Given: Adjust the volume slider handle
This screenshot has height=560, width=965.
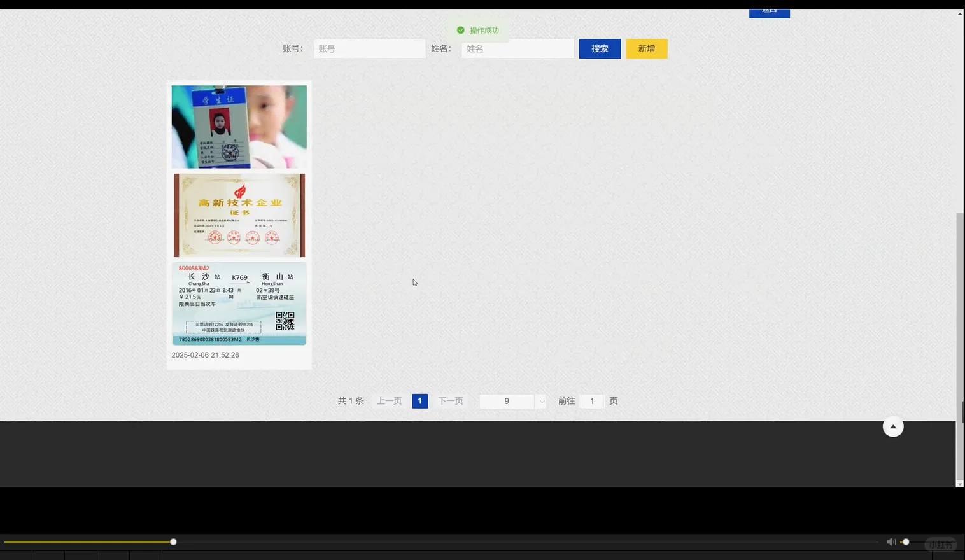Looking at the screenshot, I should (905, 542).
